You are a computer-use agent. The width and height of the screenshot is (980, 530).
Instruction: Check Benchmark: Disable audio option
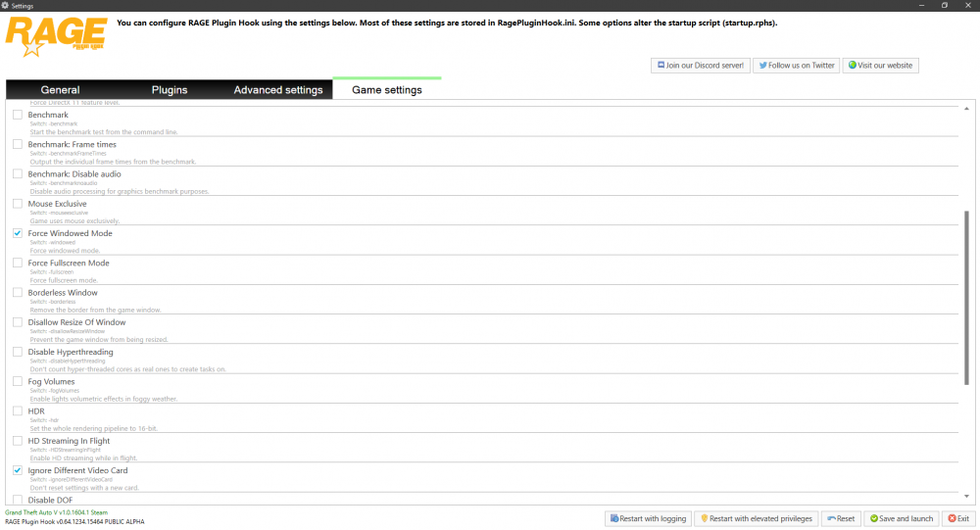point(18,173)
